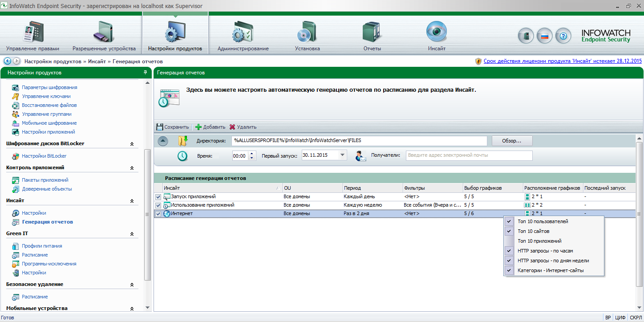Uncheck the Использование приложений report checkbox
This screenshot has width=644, height=322.
tap(158, 205)
